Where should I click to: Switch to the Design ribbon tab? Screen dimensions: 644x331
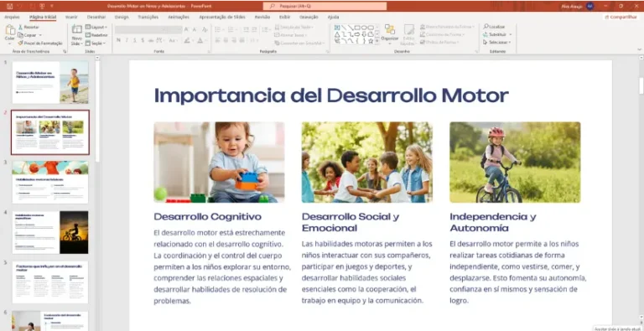tap(122, 18)
